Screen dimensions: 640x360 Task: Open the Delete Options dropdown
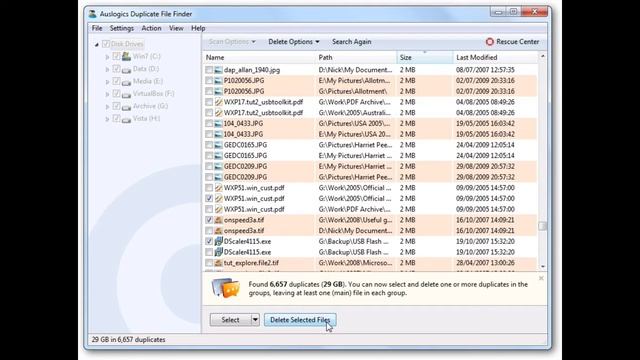[293, 42]
